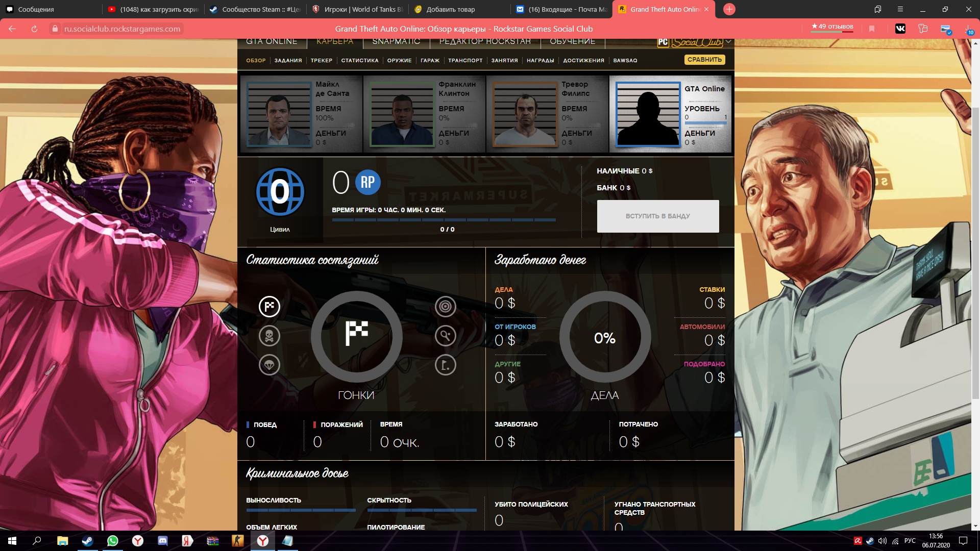Open the ЗАНЯТИЯ submenu tab
Viewport: 980px width, 551px height.
point(504,61)
